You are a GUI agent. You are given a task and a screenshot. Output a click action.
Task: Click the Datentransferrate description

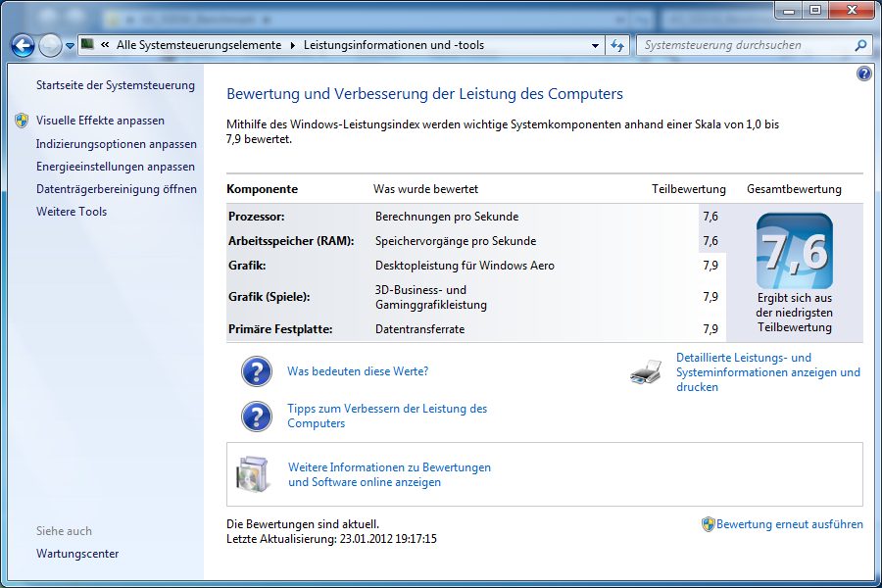pos(419,329)
